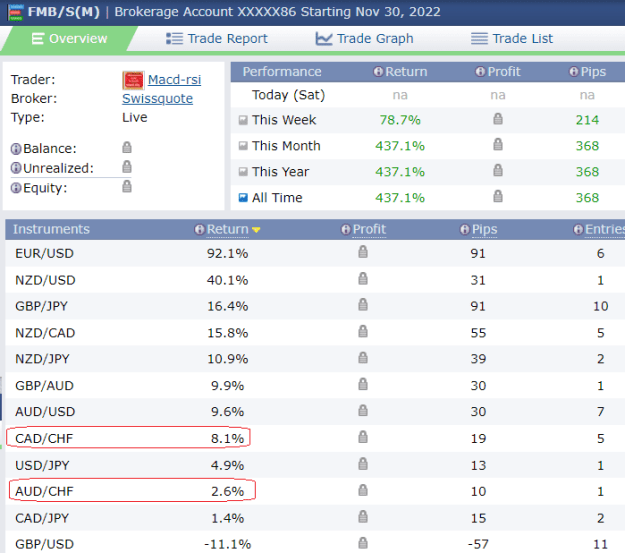Click the This Week profit lock icon
This screenshot has width=625, height=553.
[498, 118]
